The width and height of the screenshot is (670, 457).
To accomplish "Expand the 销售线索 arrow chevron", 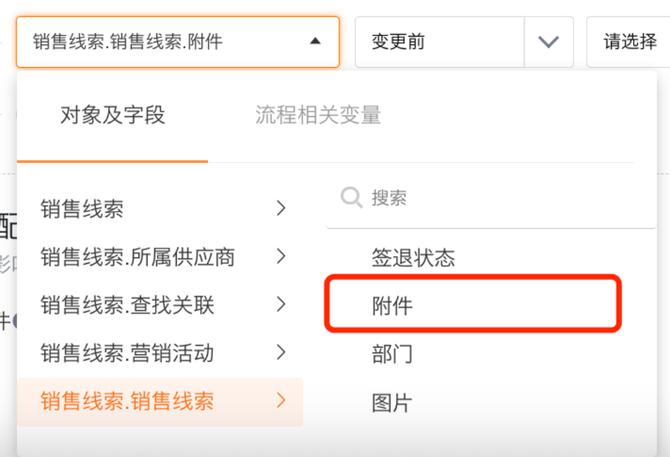I will [x=281, y=209].
